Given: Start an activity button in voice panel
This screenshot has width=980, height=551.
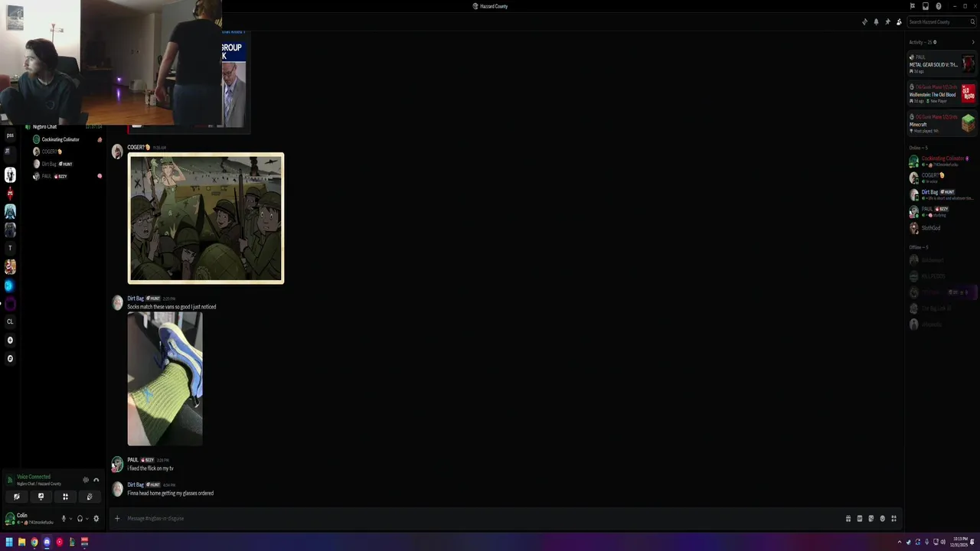Looking at the screenshot, I should point(65,497).
